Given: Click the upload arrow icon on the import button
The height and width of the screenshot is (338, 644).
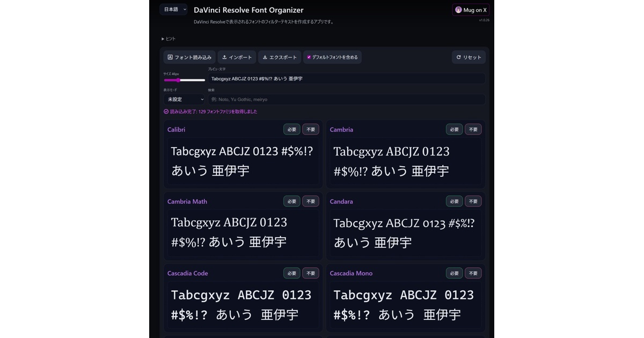Looking at the screenshot, I should point(223,57).
